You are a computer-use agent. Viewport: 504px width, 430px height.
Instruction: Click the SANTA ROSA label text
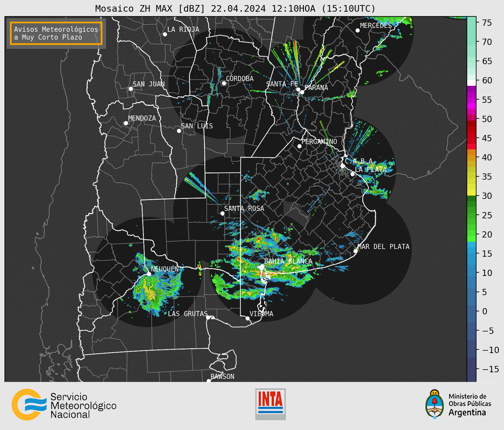pos(244,208)
